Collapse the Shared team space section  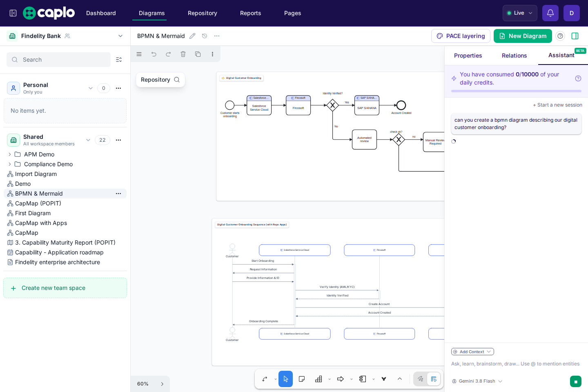click(x=88, y=140)
